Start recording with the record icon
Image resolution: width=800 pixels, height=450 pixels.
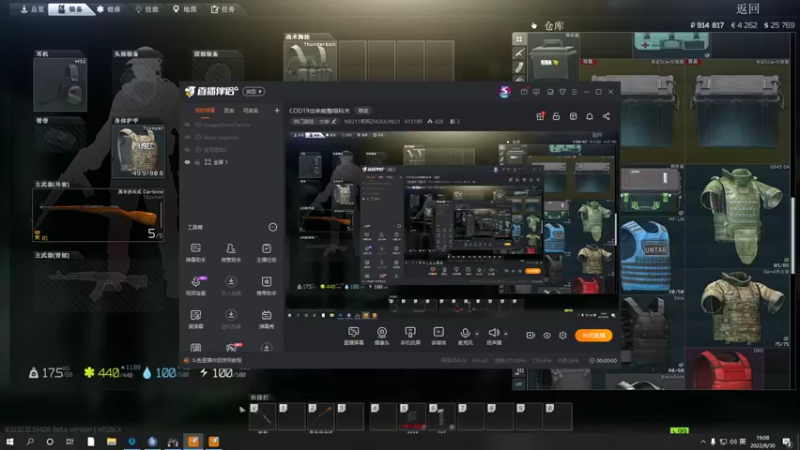(x=531, y=335)
